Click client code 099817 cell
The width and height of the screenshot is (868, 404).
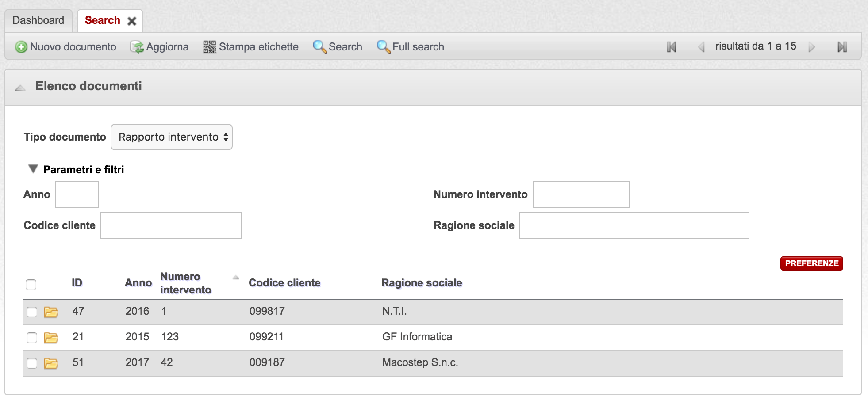[x=267, y=311]
